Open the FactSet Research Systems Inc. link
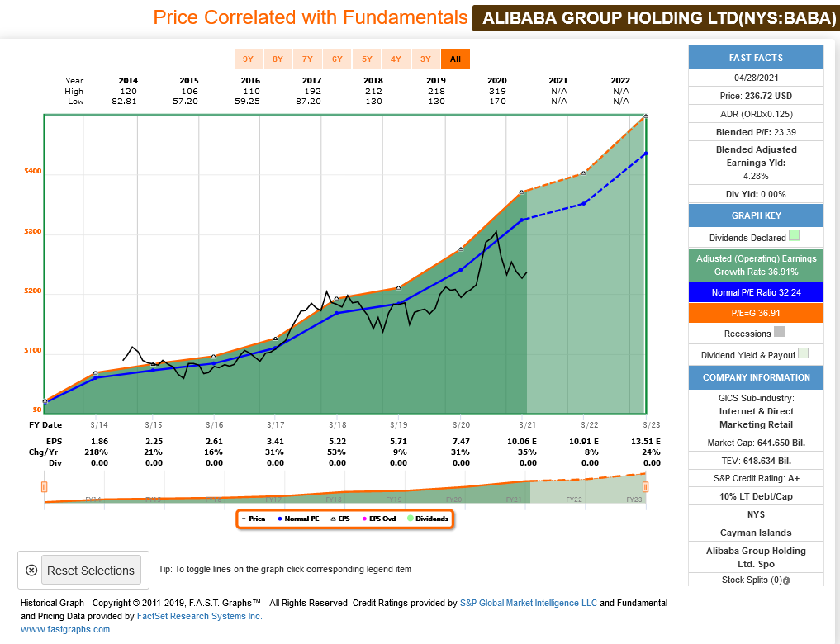Viewport: 840px width, 644px height. (200, 616)
